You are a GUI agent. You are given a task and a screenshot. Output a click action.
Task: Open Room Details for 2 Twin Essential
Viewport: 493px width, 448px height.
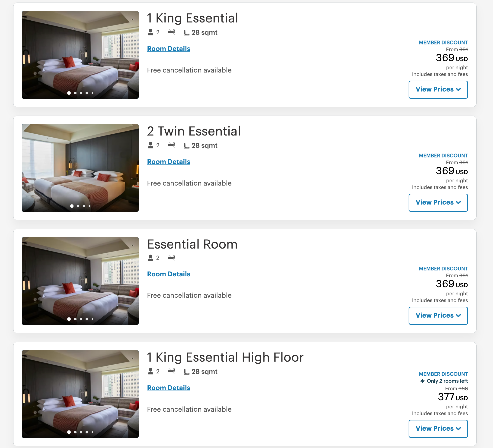[169, 162]
